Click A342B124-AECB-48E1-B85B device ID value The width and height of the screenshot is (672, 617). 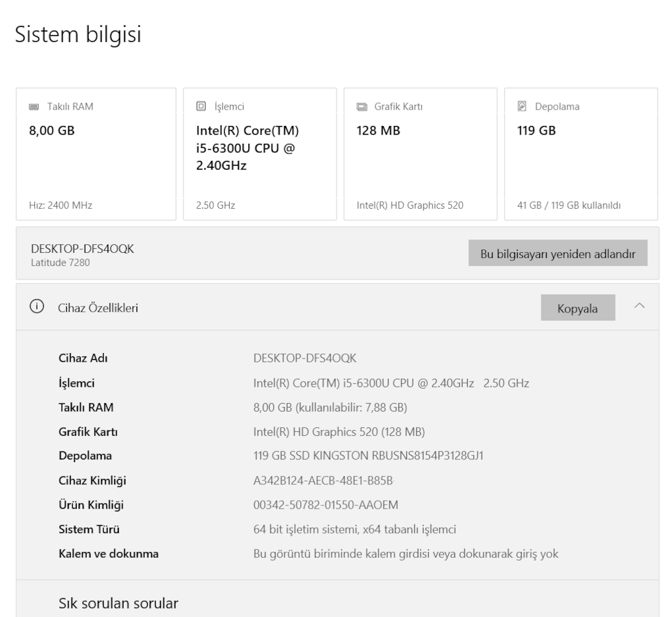point(323,480)
